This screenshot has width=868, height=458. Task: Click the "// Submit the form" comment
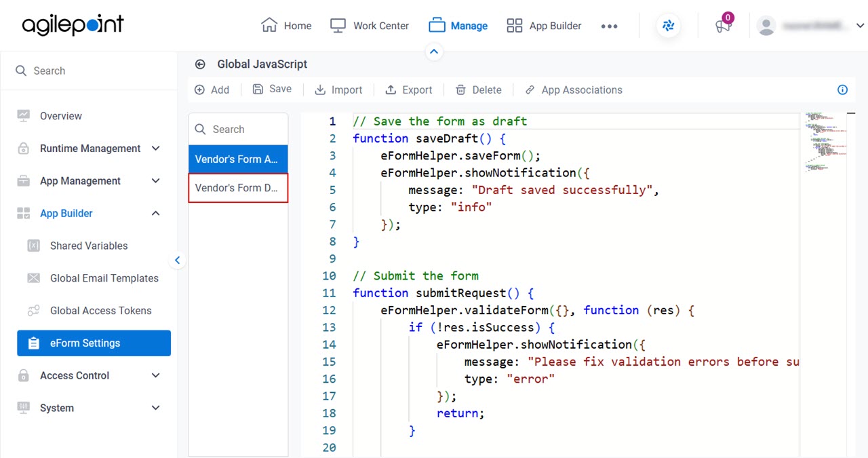click(x=416, y=276)
